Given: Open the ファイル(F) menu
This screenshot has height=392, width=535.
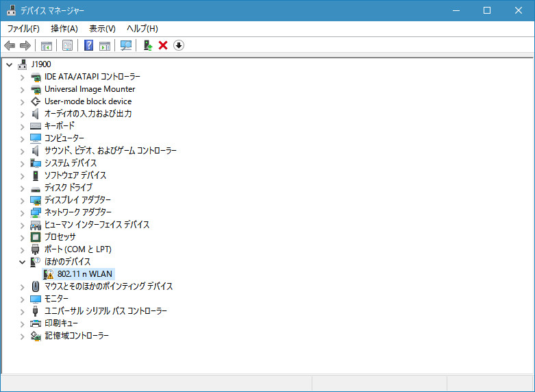Looking at the screenshot, I should pyautogui.click(x=23, y=28).
